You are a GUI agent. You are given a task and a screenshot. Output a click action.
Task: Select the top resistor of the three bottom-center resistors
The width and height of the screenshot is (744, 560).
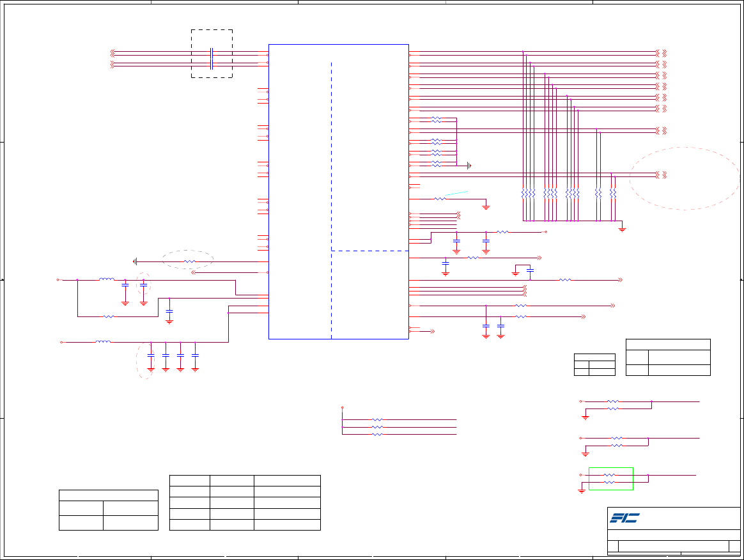377,419
